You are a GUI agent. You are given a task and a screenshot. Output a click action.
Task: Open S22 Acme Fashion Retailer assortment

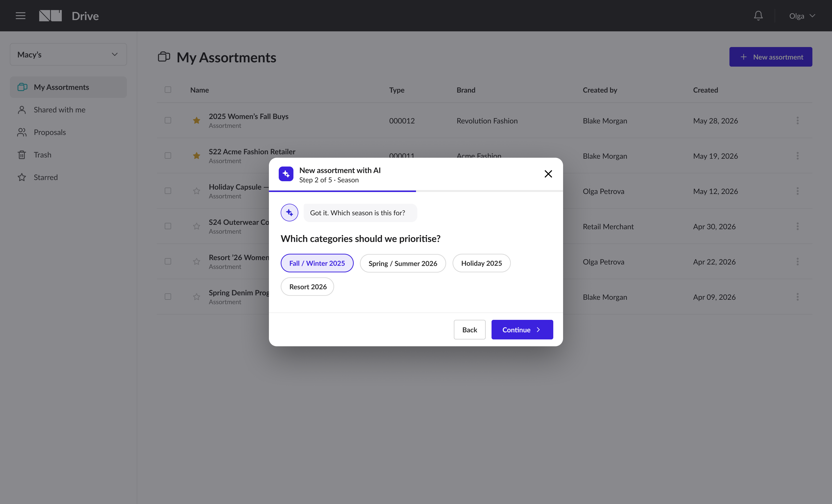pyautogui.click(x=252, y=152)
